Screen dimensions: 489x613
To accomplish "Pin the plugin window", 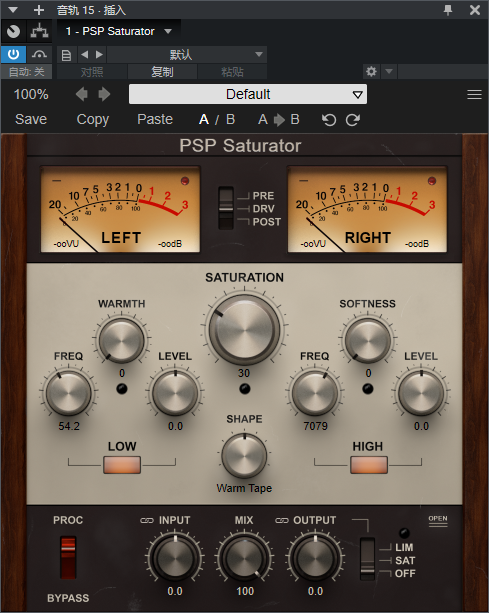I will (x=448, y=10).
